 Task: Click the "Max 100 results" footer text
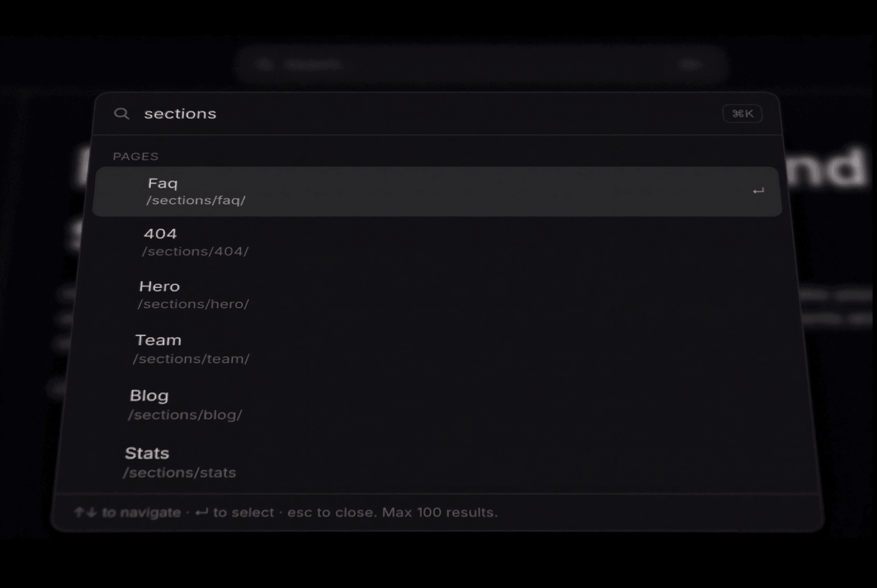pyautogui.click(x=440, y=512)
